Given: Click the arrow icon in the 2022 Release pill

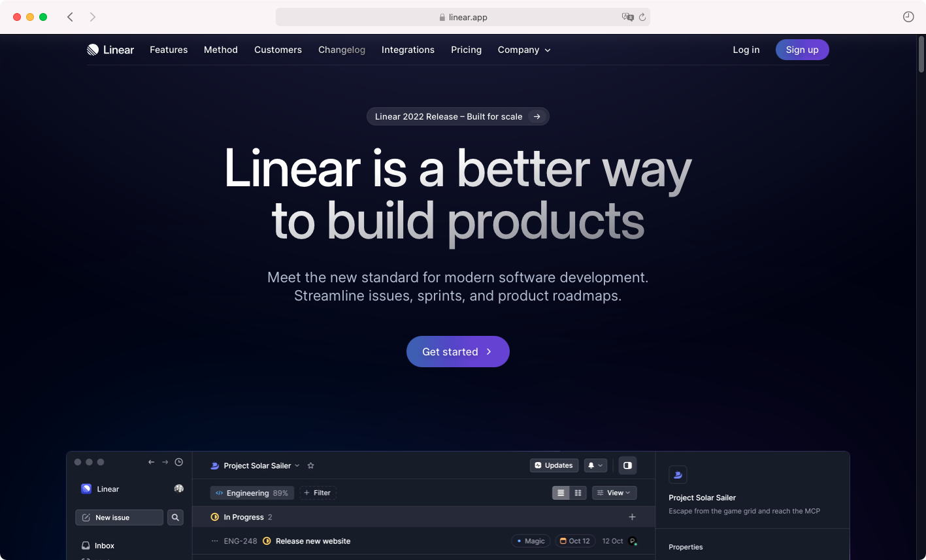Looking at the screenshot, I should (537, 116).
